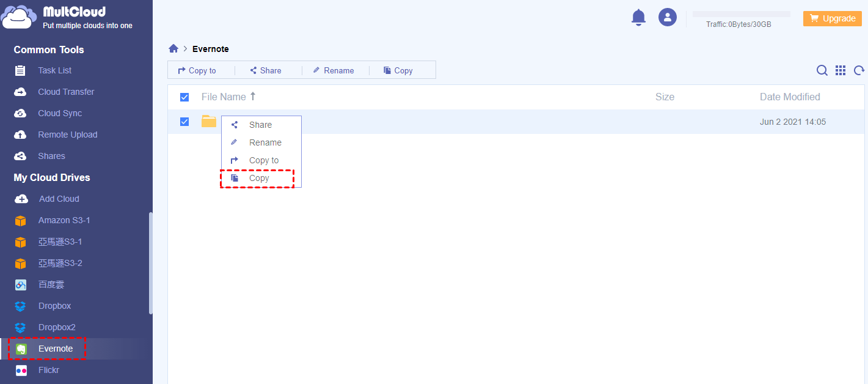Refresh the file list

[x=859, y=70]
